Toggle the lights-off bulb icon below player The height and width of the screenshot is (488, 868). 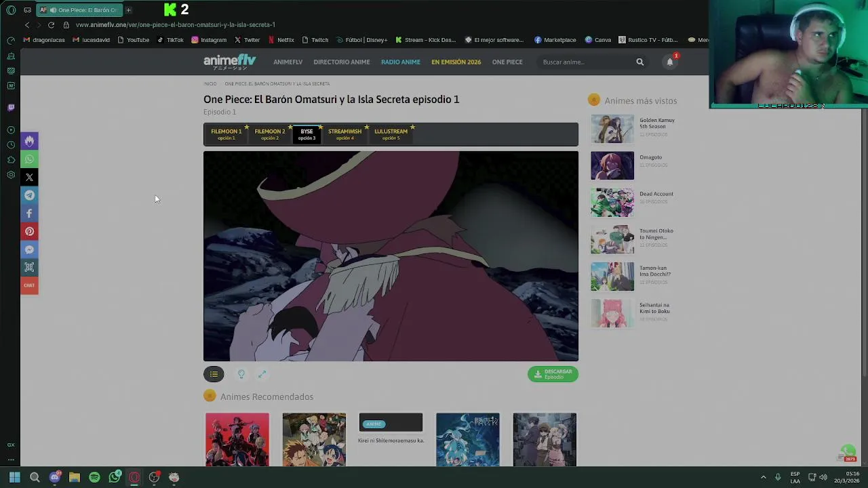pos(241,374)
